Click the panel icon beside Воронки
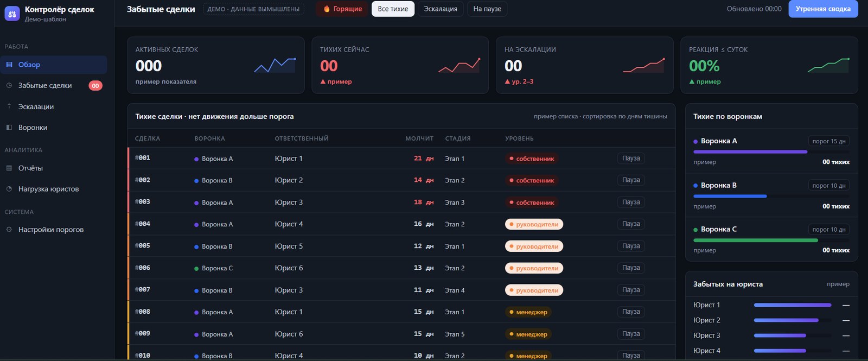Screen dimensions: 868x361 click(9, 128)
